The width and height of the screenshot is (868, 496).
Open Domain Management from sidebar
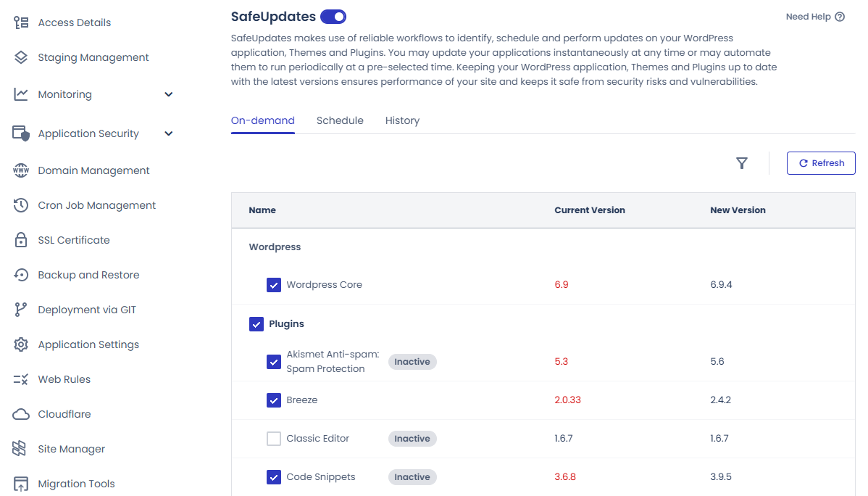(x=93, y=170)
